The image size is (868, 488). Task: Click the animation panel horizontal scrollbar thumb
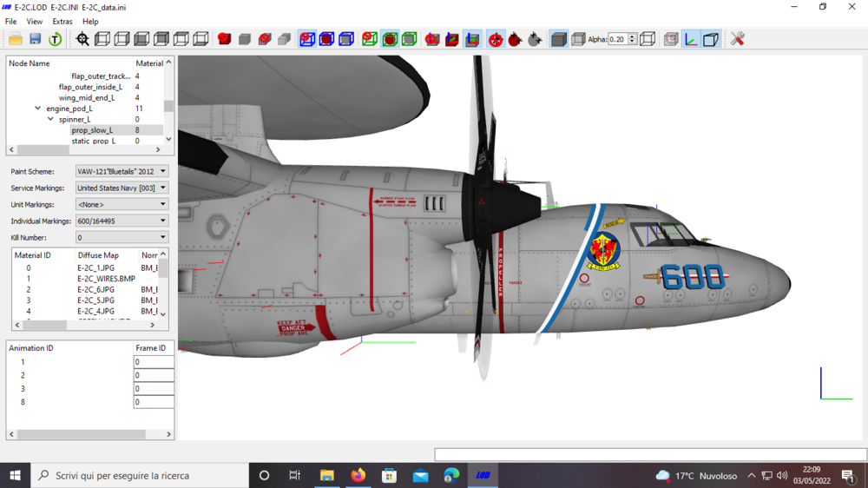[x=81, y=434]
